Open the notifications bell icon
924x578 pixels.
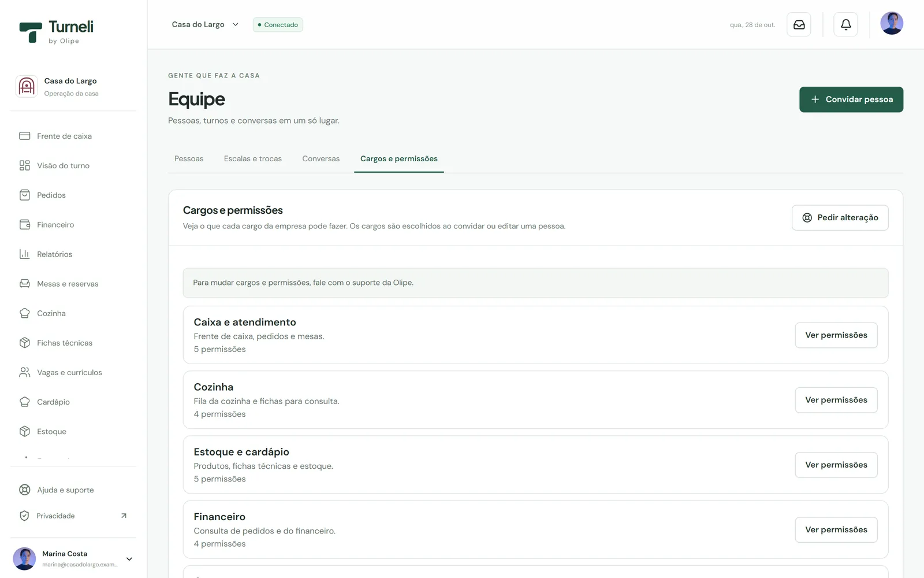pyautogui.click(x=846, y=24)
